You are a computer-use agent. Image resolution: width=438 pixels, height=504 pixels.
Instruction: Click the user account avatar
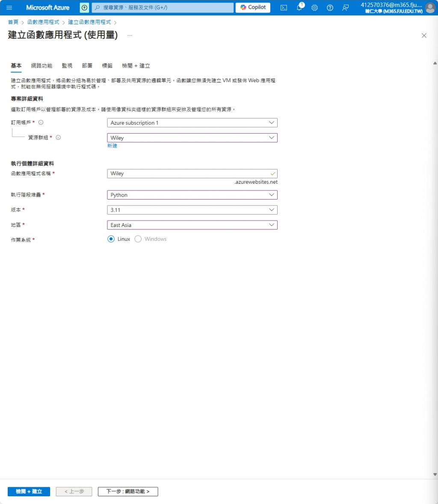coord(430,8)
